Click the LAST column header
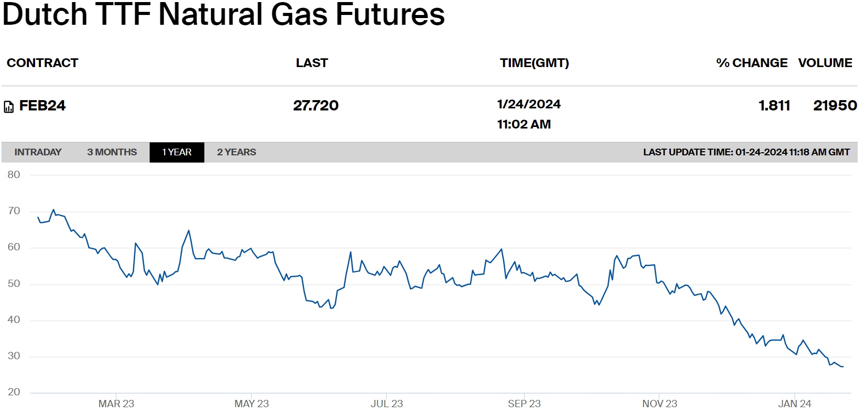The height and width of the screenshot is (418, 868). (x=312, y=63)
